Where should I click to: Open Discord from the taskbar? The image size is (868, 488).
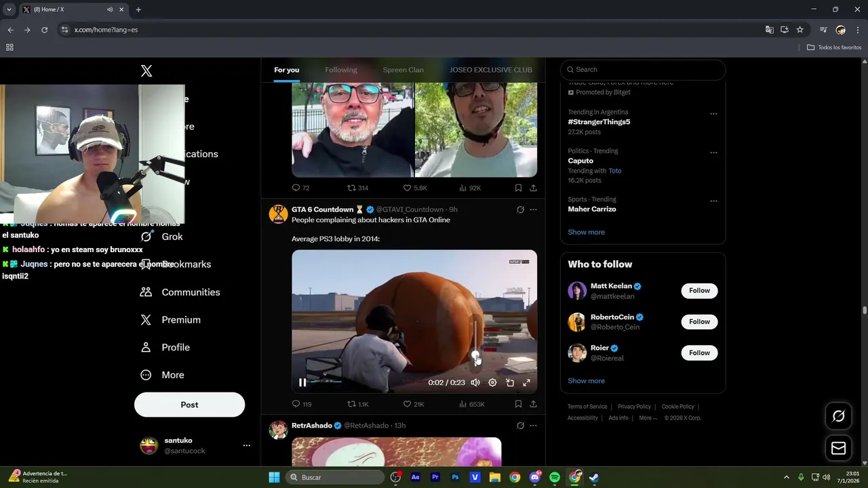(535, 477)
